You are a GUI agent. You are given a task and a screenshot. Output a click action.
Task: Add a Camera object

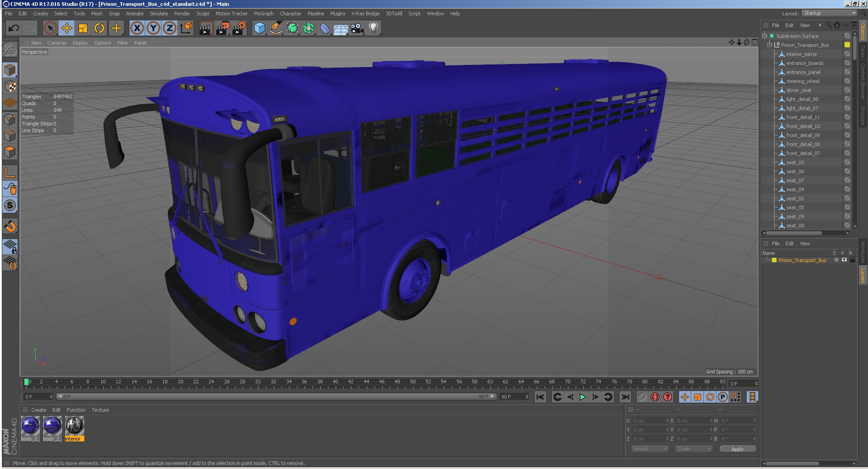click(x=357, y=28)
